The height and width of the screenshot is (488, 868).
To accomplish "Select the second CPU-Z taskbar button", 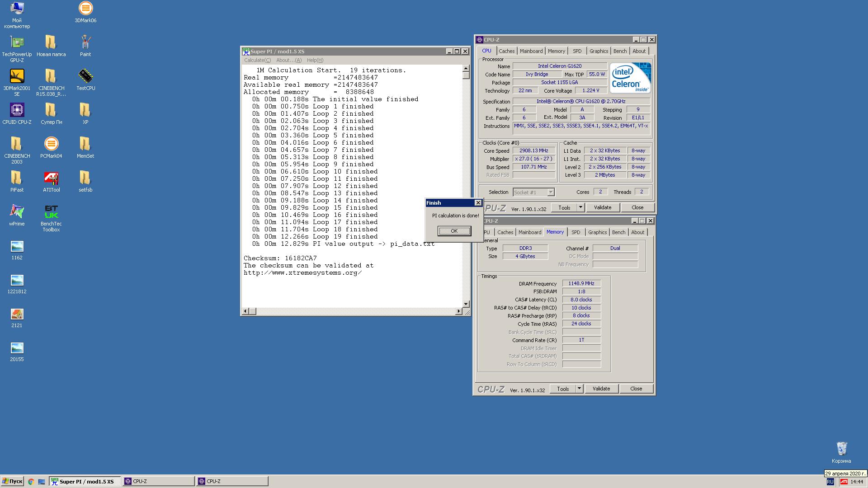I will 232,481.
